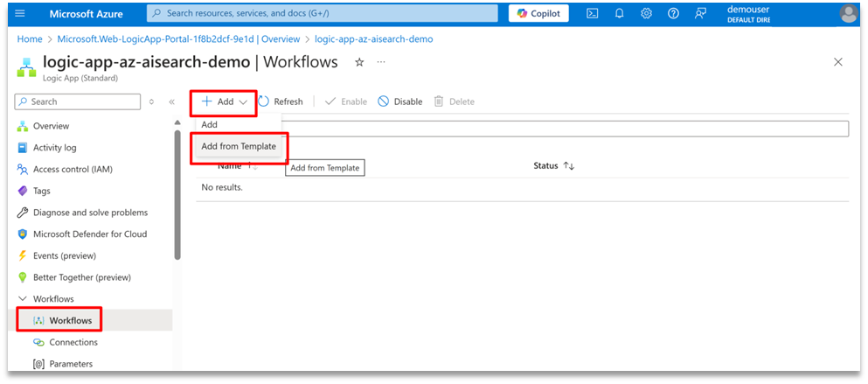Open Connections in sidebar

73,342
